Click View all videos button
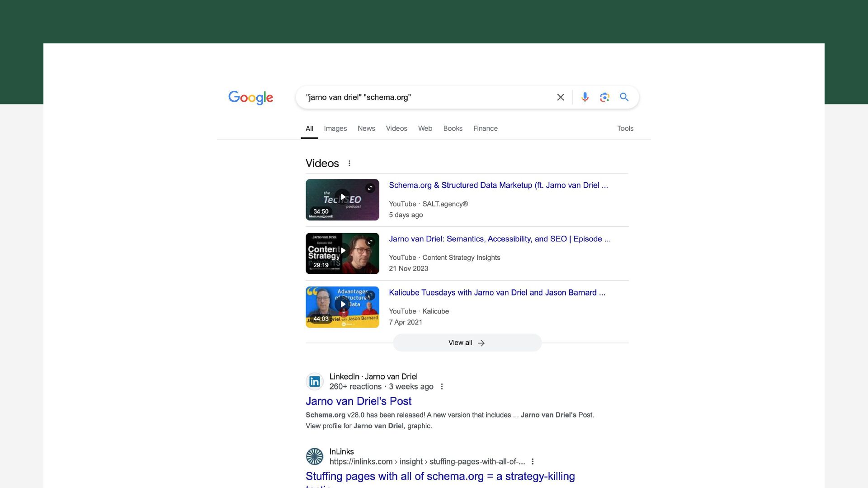868x488 pixels. (x=467, y=343)
